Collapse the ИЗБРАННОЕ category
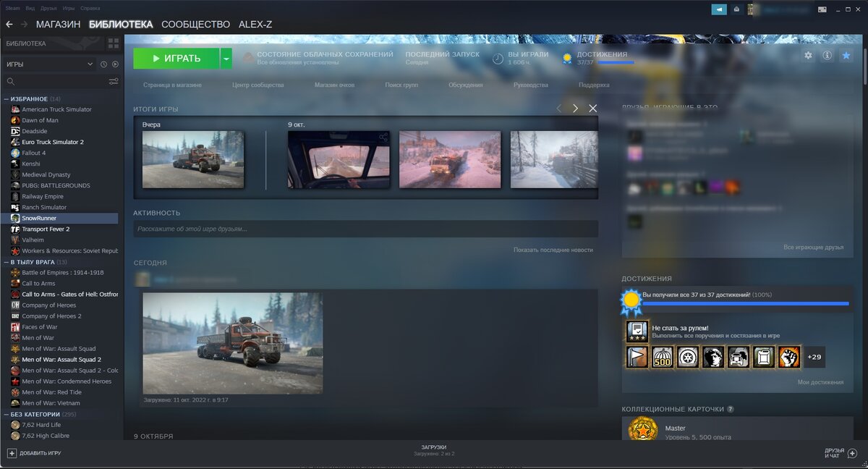This screenshot has height=469, width=868. (7, 98)
